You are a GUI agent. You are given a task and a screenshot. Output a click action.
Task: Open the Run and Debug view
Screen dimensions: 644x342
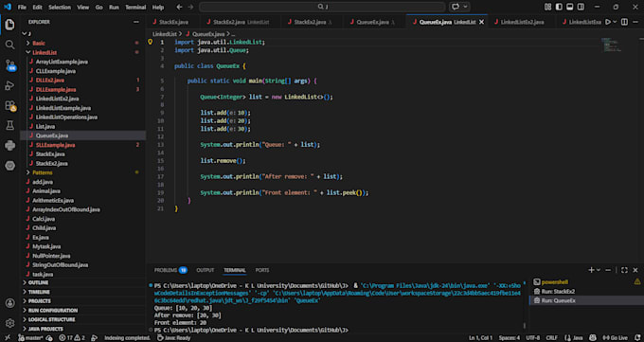click(x=9, y=85)
